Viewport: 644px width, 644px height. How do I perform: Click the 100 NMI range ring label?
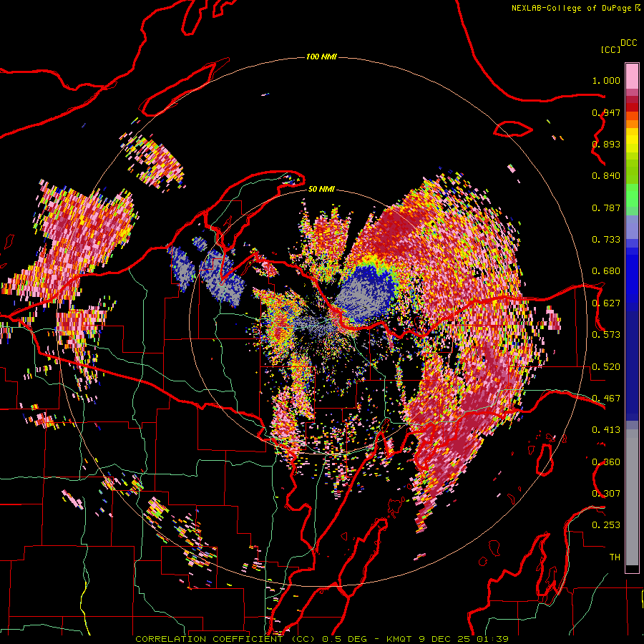(x=321, y=57)
